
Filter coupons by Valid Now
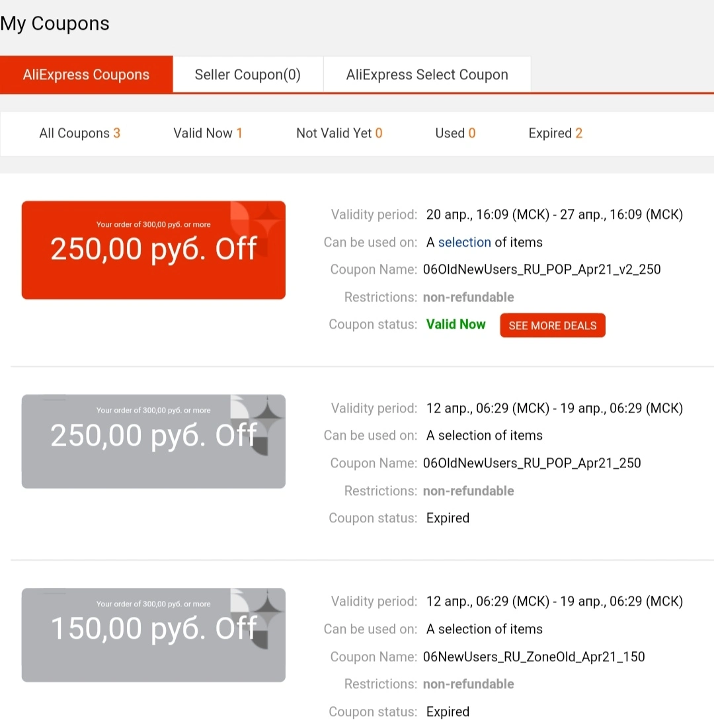208,134
